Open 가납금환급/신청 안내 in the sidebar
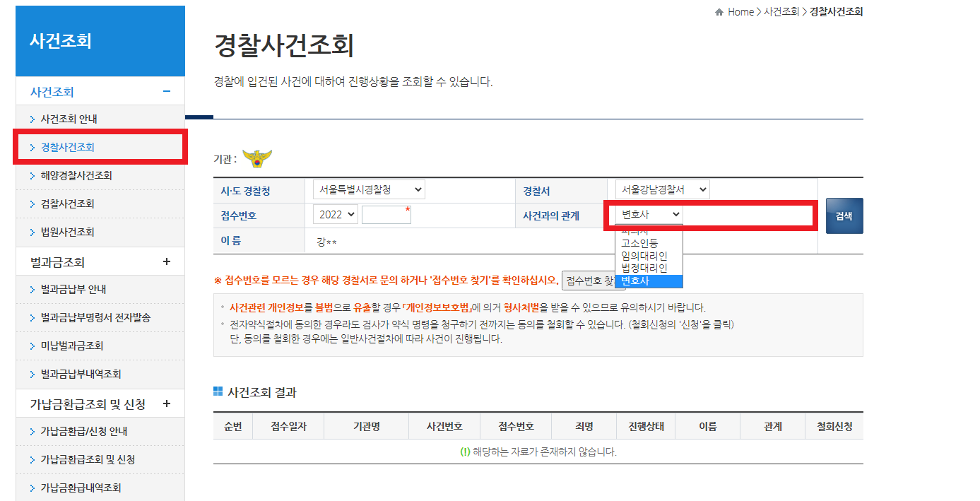 (84, 431)
